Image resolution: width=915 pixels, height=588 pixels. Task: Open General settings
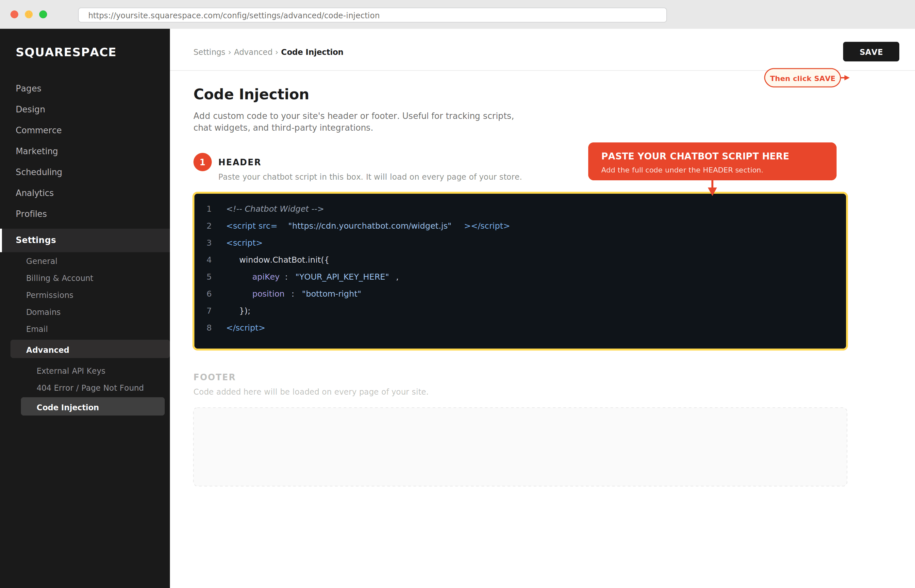click(42, 261)
